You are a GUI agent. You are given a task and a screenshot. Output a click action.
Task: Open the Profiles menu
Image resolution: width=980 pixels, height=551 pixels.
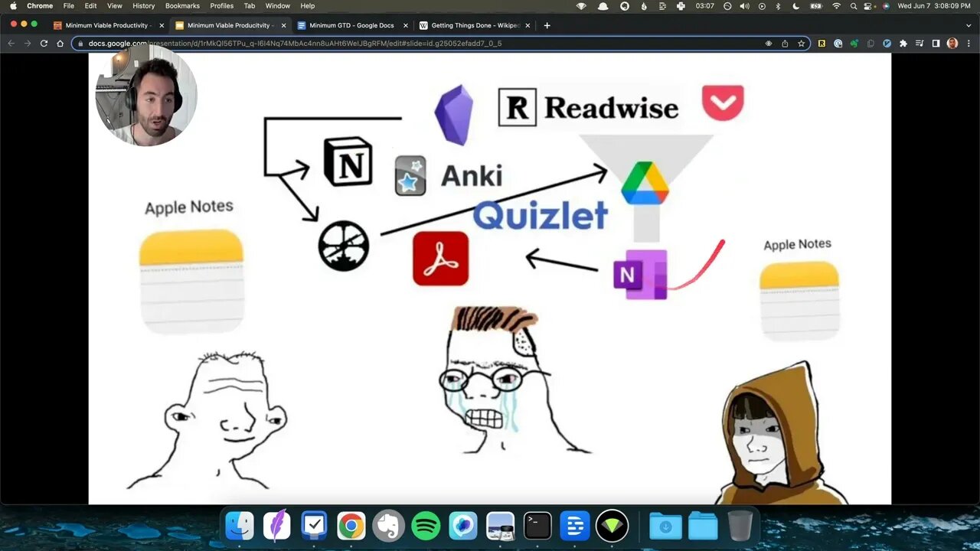coord(222,5)
